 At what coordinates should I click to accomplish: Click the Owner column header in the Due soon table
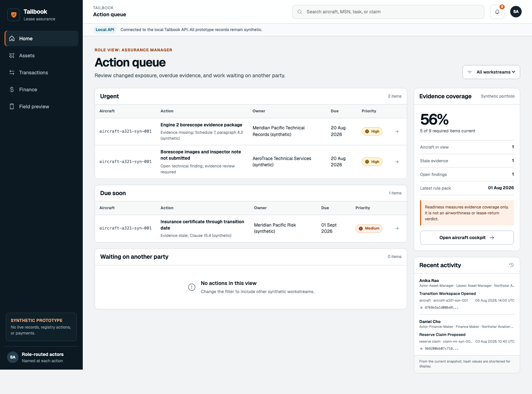[x=260, y=208]
